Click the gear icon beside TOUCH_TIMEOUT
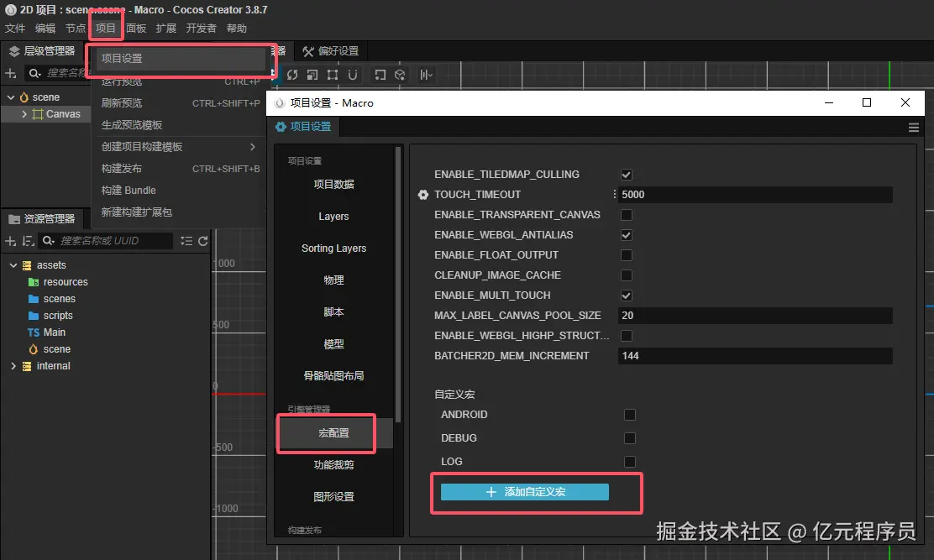Viewport: 934px width, 560px height. tap(423, 195)
